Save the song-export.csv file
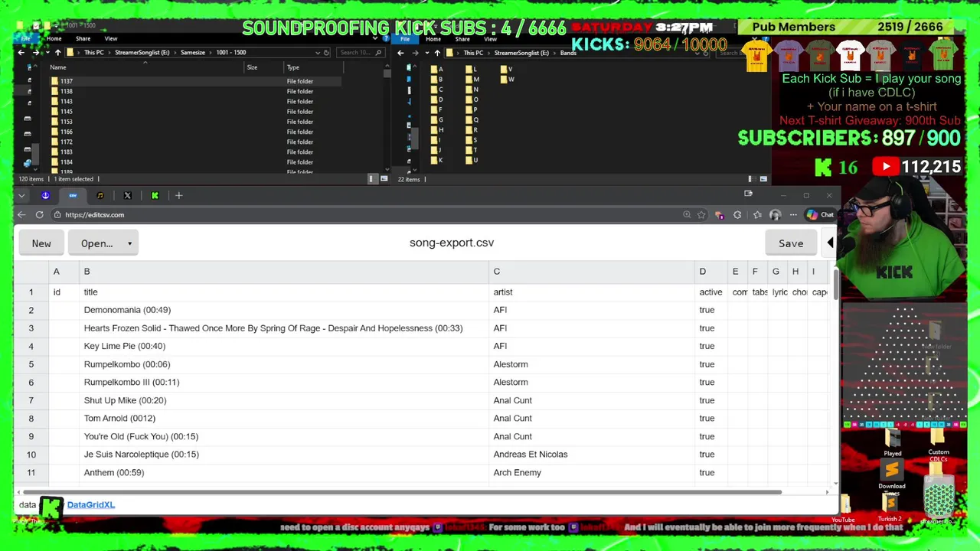 (x=791, y=243)
